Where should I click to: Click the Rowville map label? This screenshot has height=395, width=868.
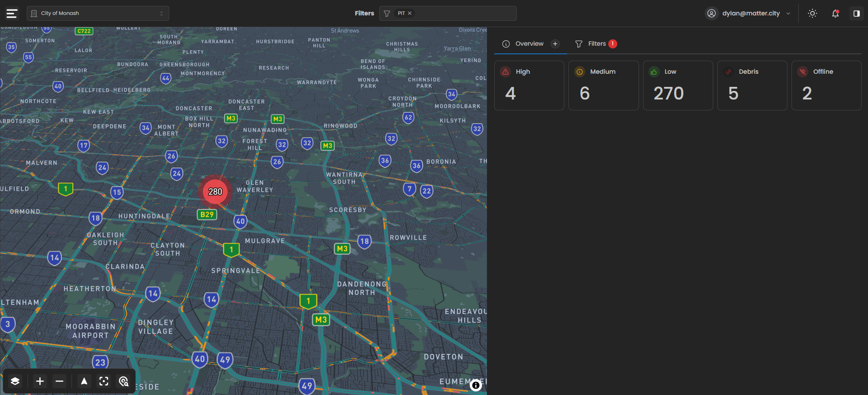pyautogui.click(x=408, y=238)
